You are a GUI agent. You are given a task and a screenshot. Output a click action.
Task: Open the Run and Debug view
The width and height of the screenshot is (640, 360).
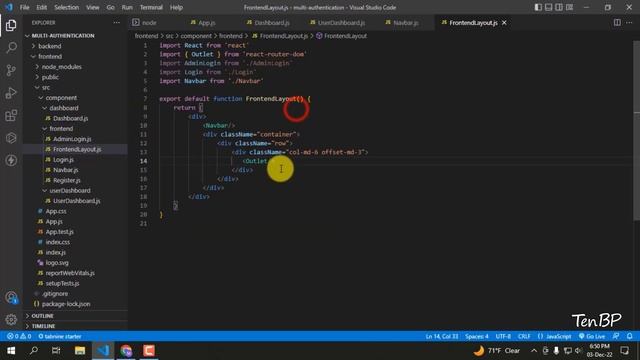point(11,93)
